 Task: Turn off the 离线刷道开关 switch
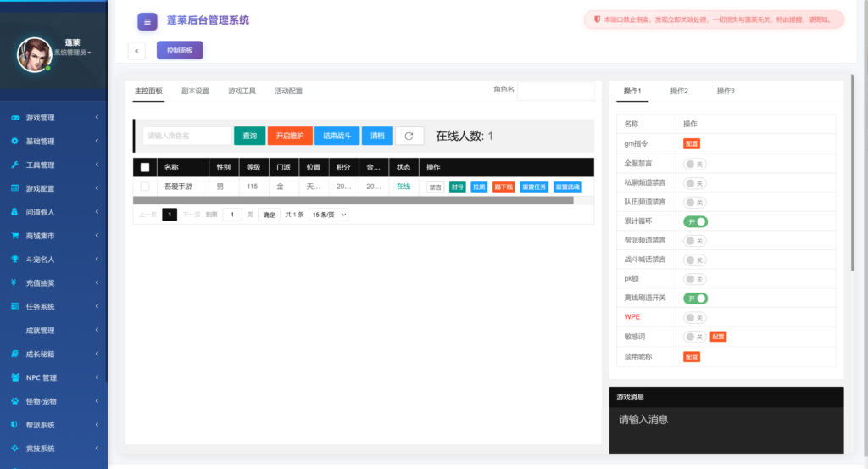click(x=695, y=299)
